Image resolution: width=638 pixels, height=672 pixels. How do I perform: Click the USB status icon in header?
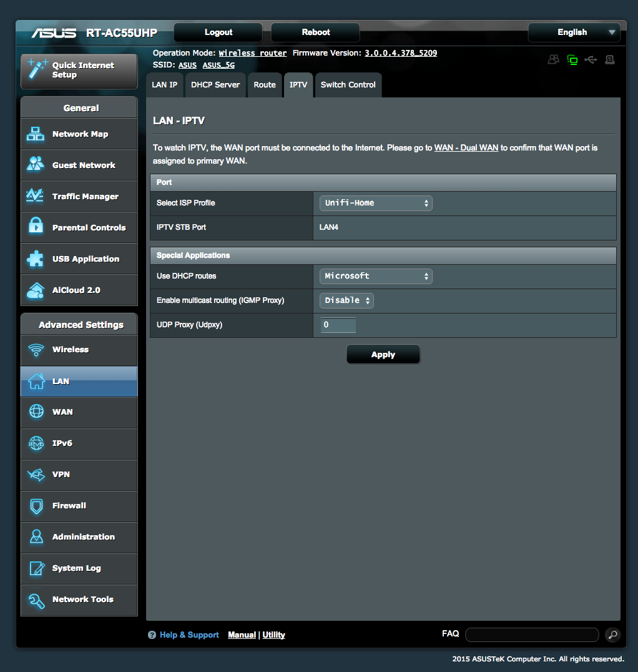pyautogui.click(x=591, y=60)
